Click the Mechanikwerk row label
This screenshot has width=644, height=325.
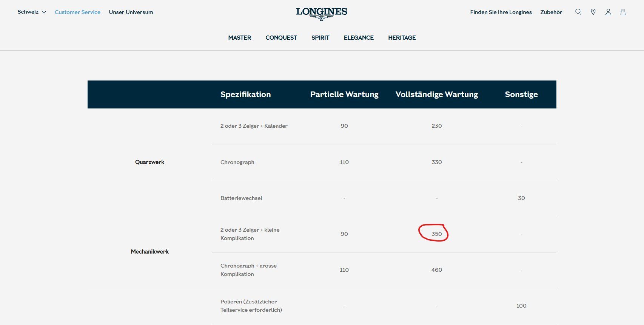(x=150, y=252)
